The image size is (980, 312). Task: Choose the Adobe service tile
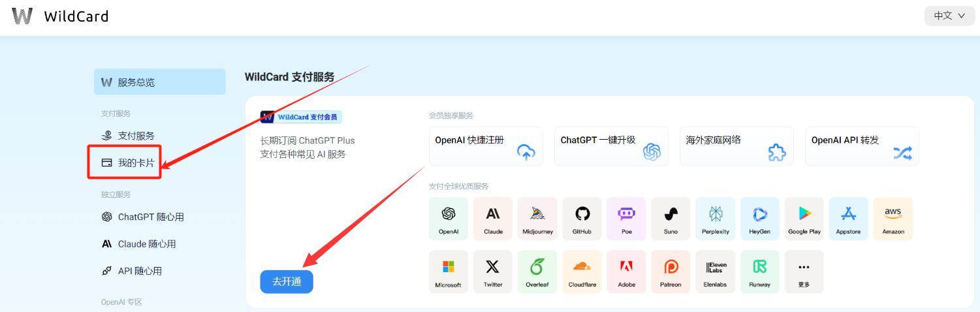pos(626,272)
